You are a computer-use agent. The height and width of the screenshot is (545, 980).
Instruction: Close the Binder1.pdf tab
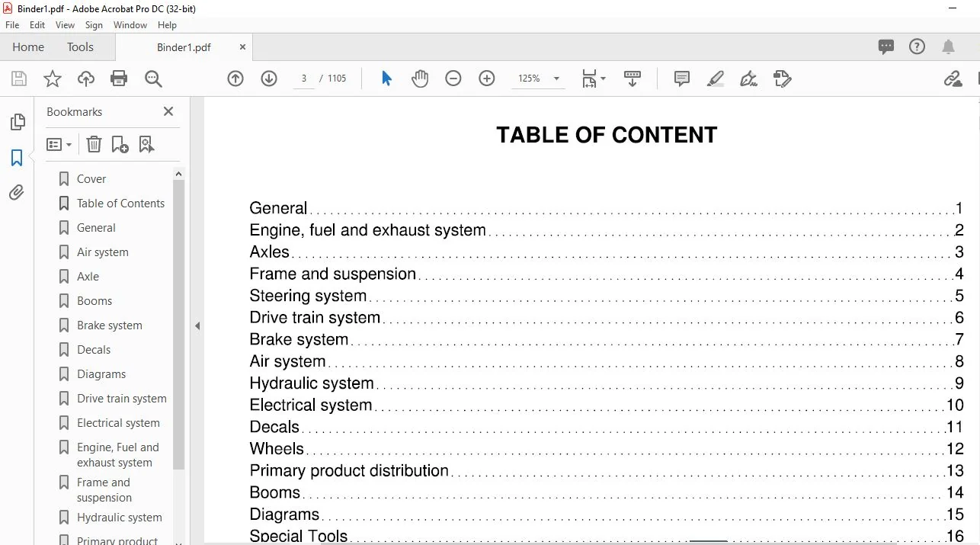pyautogui.click(x=242, y=47)
